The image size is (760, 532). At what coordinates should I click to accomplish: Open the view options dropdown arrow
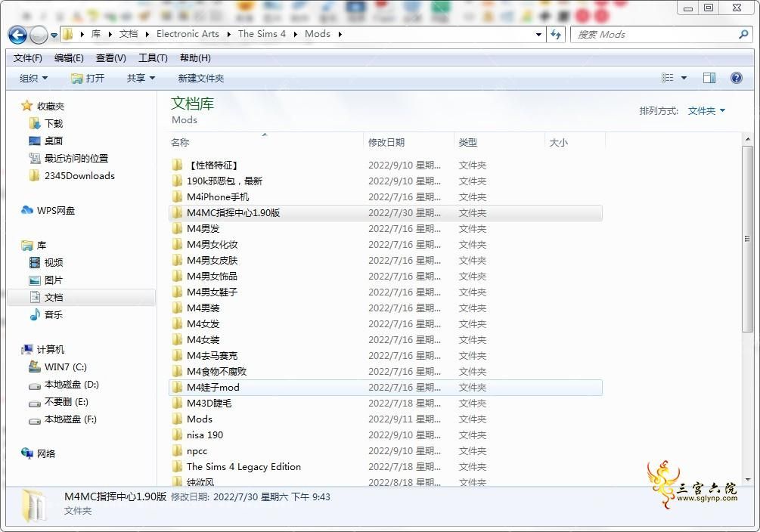coord(684,78)
